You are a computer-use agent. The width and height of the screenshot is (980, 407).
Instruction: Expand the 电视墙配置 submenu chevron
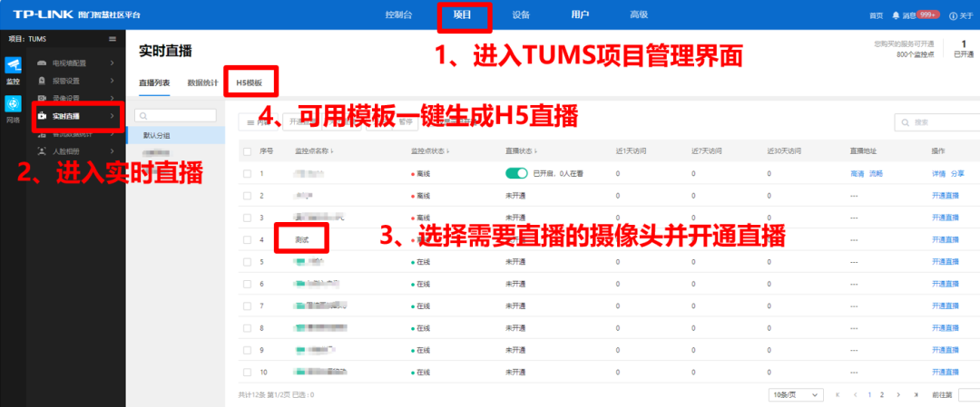click(x=112, y=63)
